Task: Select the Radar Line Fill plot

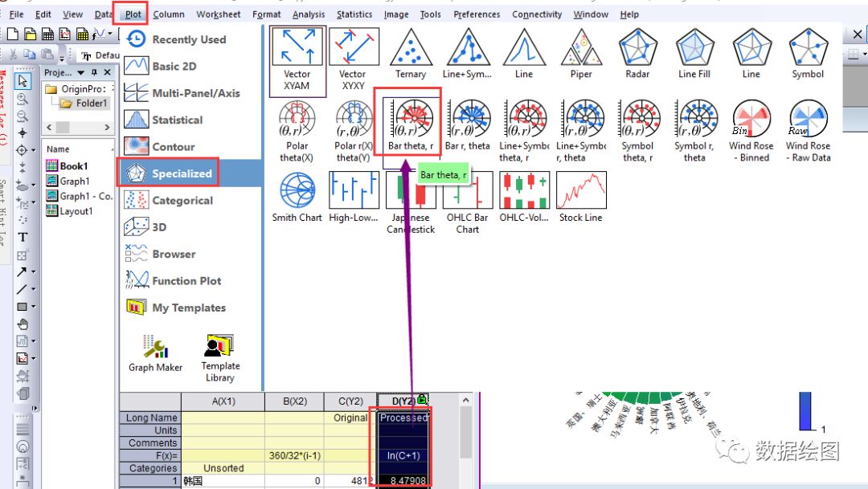Action: pyautogui.click(x=694, y=55)
